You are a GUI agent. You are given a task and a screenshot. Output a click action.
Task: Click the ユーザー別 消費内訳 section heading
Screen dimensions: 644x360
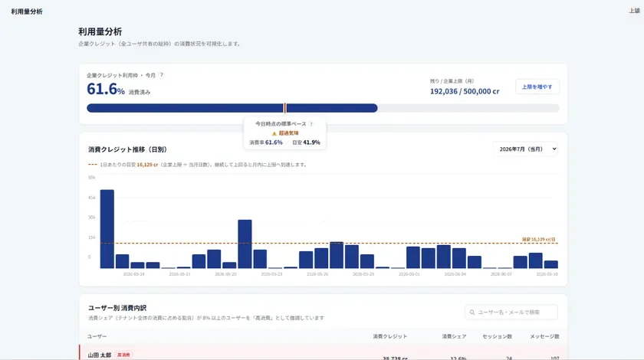[x=117, y=308]
